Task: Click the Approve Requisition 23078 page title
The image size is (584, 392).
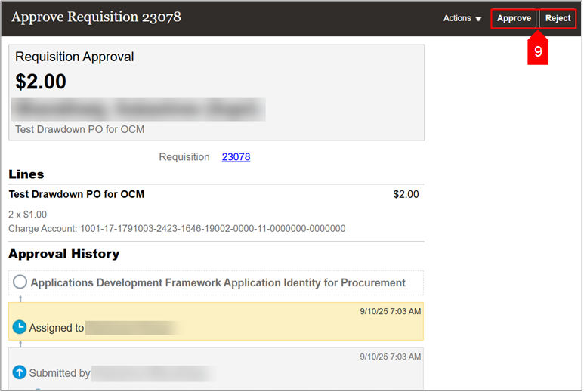Action: click(96, 17)
